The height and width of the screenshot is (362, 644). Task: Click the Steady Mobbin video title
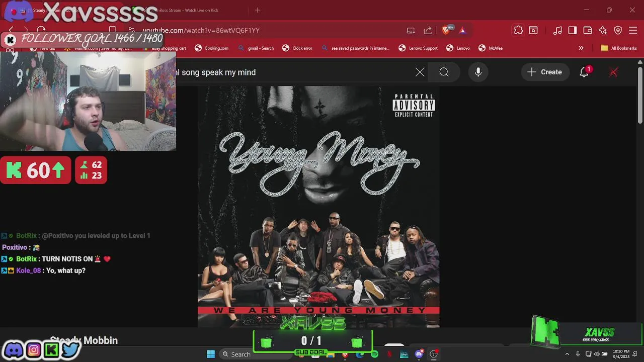tap(84, 340)
